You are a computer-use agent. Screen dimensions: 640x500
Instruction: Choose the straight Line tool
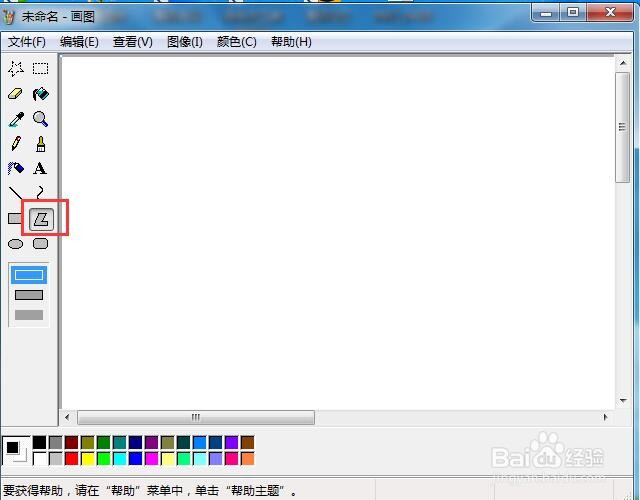[16, 193]
